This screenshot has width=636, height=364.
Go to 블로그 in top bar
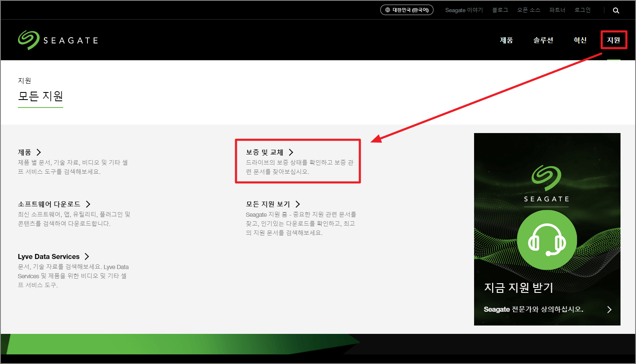click(x=500, y=10)
